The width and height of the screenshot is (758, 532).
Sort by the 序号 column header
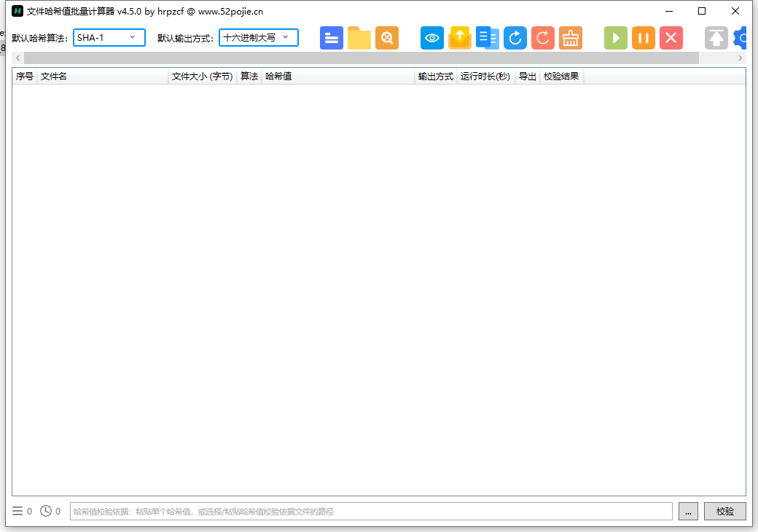tap(25, 77)
